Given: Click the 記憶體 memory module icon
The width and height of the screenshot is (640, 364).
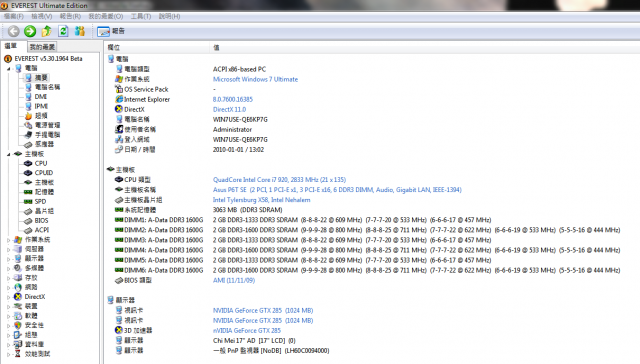Looking at the screenshot, I should pyautogui.click(x=28, y=192).
